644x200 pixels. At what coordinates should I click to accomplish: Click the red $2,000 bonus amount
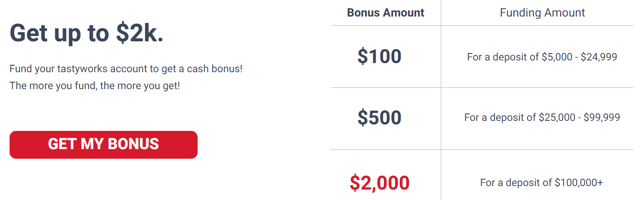click(x=379, y=183)
